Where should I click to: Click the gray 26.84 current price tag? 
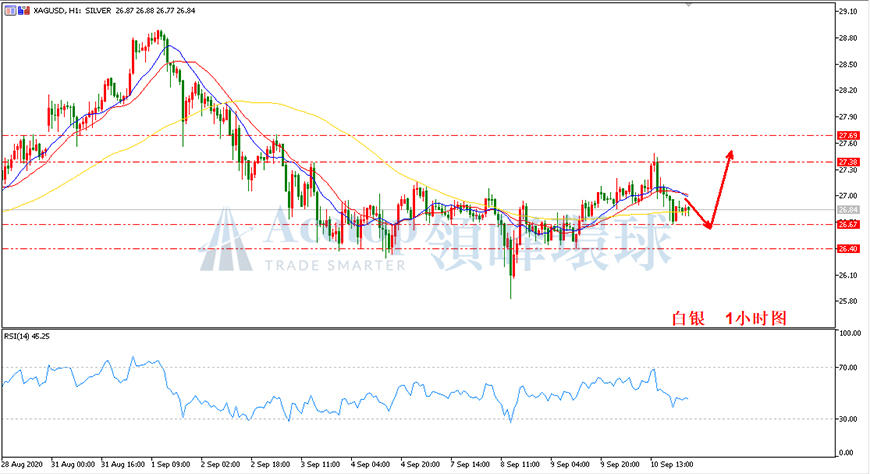tap(848, 210)
